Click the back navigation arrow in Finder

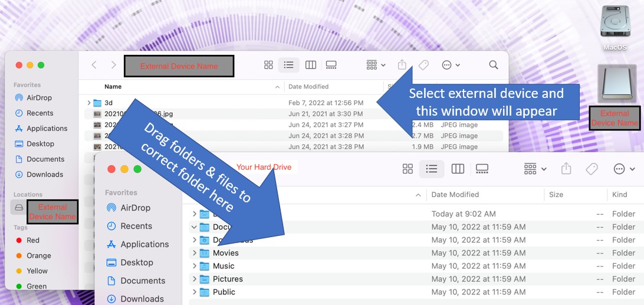tap(94, 65)
